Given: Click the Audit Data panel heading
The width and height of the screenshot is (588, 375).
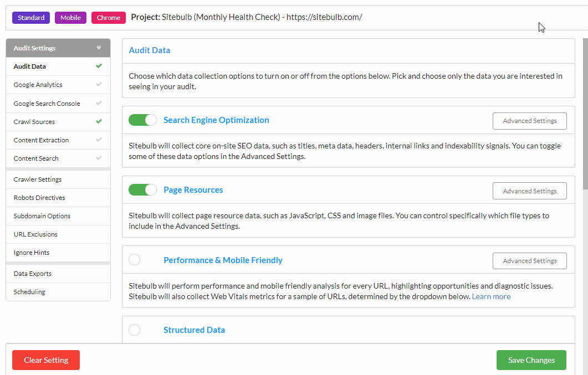Looking at the screenshot, I should [x=149, y=50].
